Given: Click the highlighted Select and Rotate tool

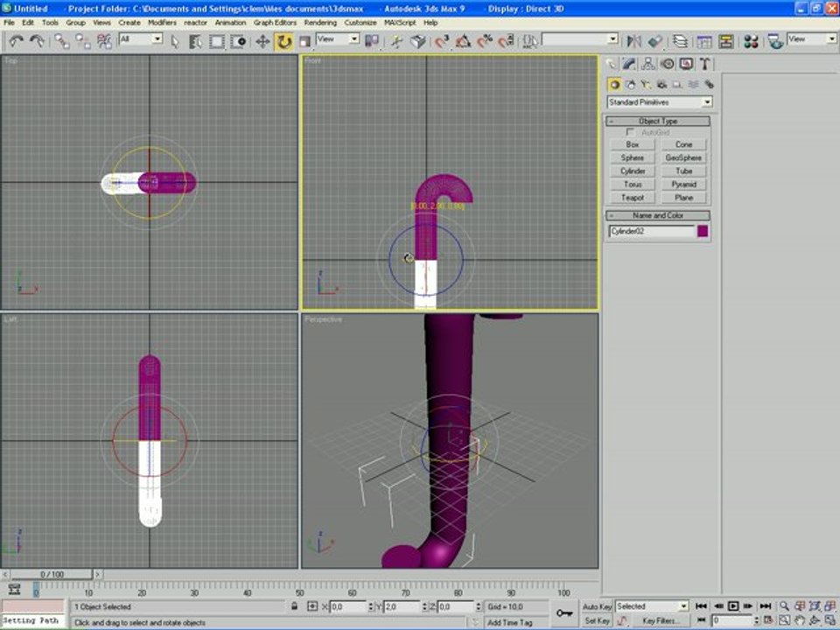Looking at the screenshot, I should (283, 42).
